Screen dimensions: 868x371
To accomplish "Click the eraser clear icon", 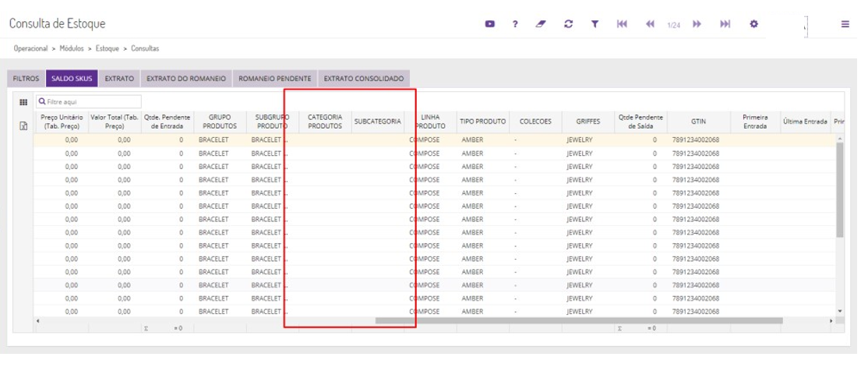I will (542, 24).
